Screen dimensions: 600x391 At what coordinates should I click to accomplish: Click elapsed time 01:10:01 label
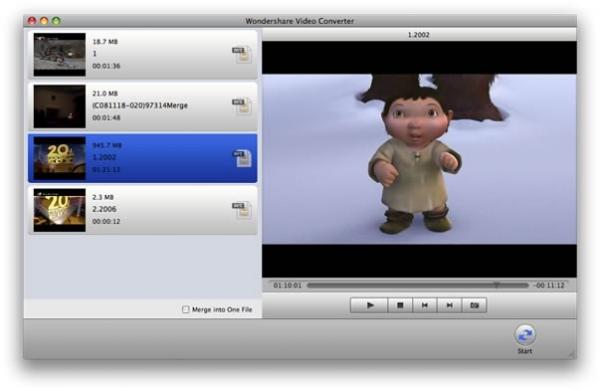tap(287, 285)
